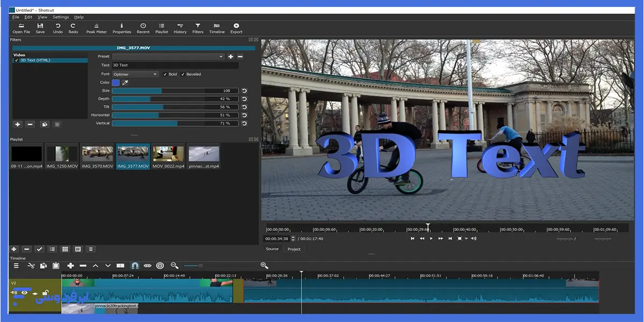The width and height of the screenshot is (644, 322).
Task: Uncheck the Beveled checkbox
Action: pos(183,74)
